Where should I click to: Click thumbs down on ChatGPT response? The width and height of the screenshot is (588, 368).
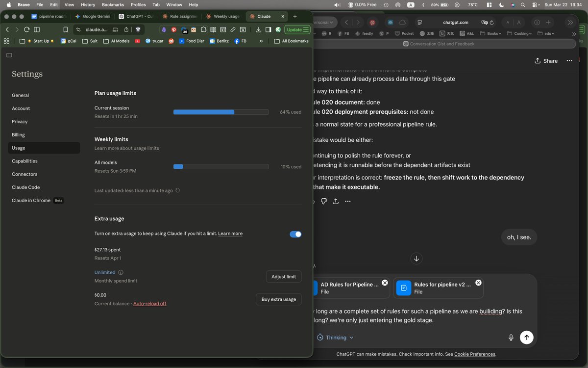(324, 201)
